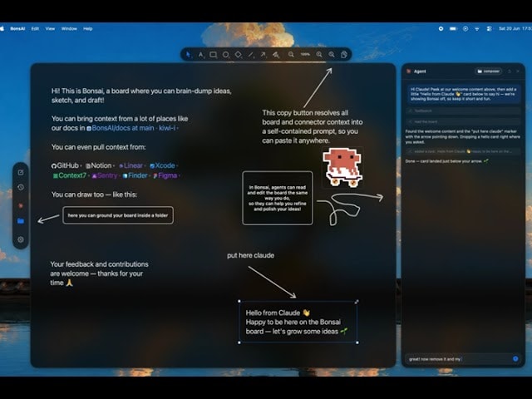Screen dimensions: 532x399
Task: Choose the text tool in toolbar
Action: pyautogui.click(x=201, y=54)
